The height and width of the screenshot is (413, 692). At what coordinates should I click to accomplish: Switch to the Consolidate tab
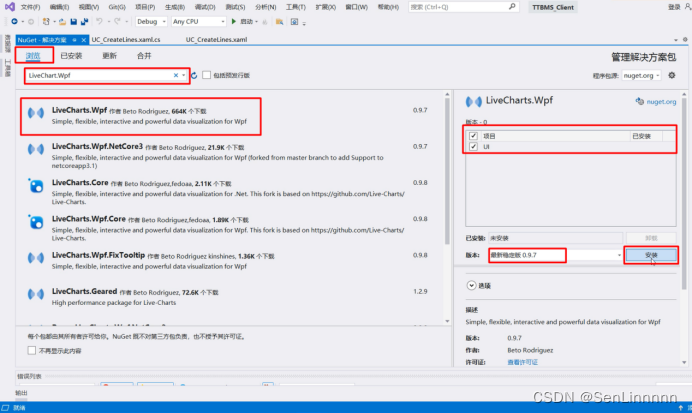point(144,56)
